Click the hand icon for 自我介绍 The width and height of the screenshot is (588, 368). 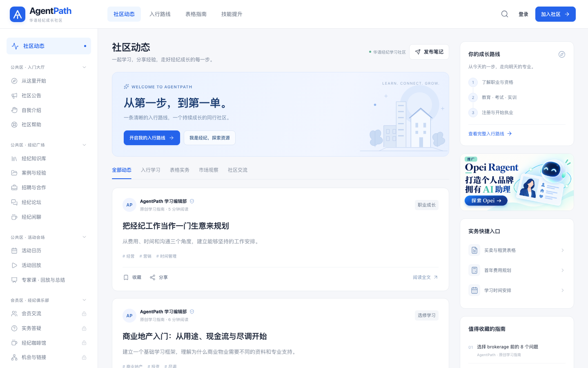point(14,110)
